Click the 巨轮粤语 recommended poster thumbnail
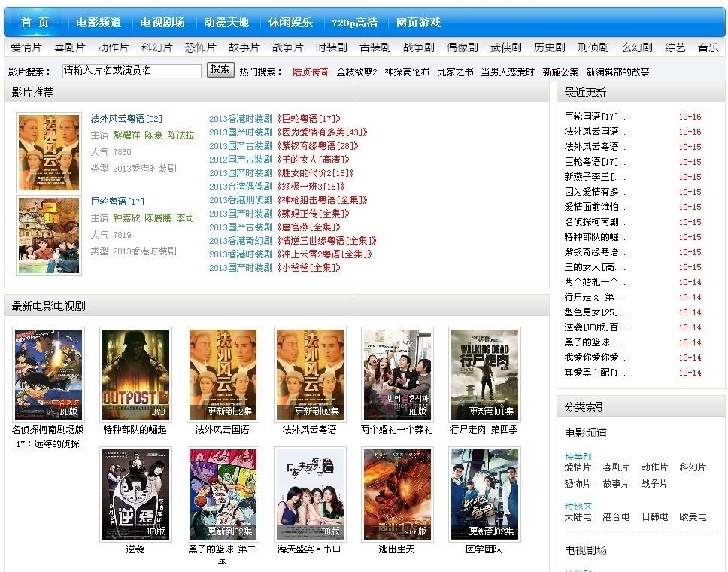This screenshot has width=728, height=572. point(49,235)
